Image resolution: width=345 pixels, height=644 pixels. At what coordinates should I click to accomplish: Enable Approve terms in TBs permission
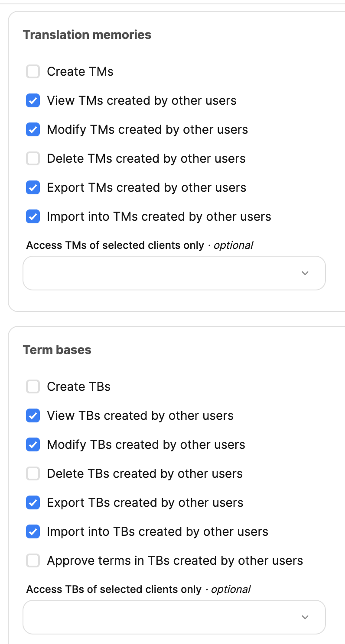33,560
